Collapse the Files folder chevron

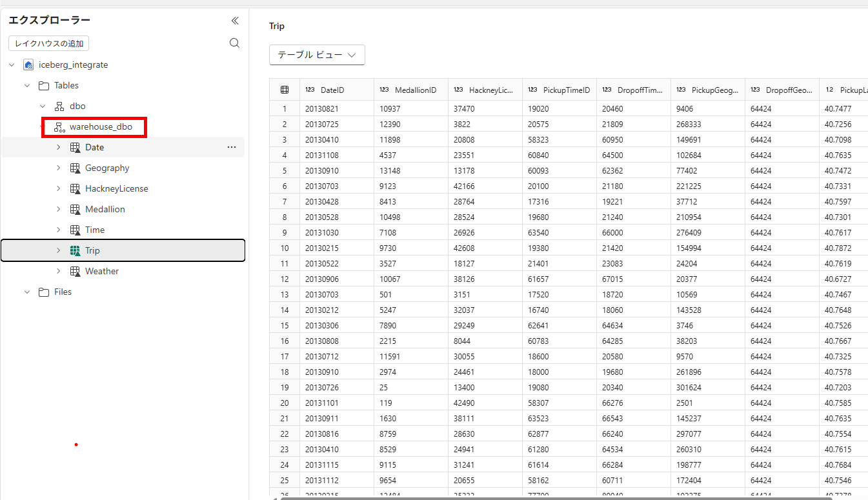(27, 292)
